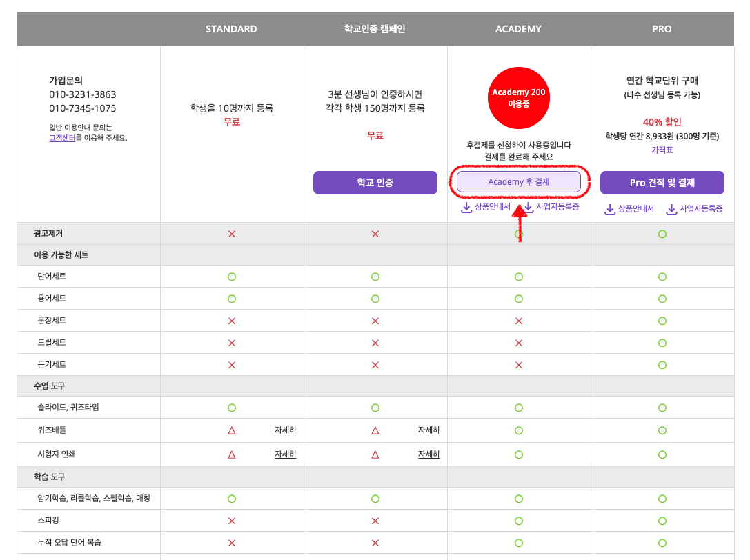This screenshot has width=750, height=560.
Task: Click the 듣기세트 X mark under 학교인증 캠페인
Action: point(375,365)
